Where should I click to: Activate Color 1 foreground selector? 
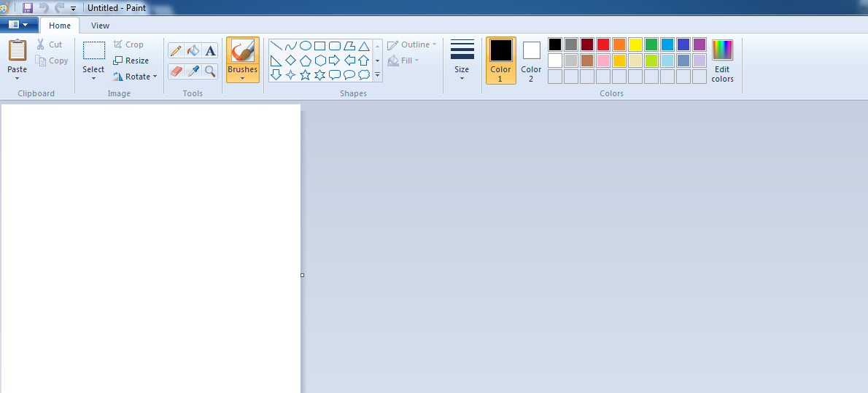(x=501, y=61)
